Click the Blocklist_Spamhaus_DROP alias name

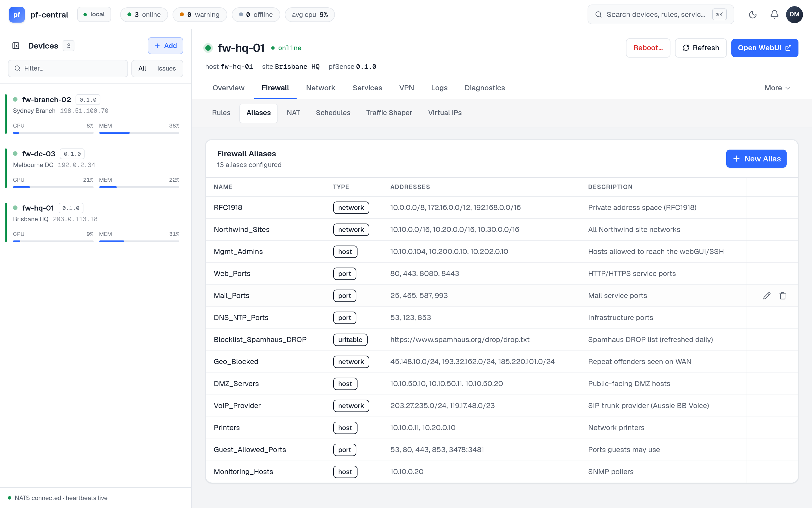click(260, 340)
